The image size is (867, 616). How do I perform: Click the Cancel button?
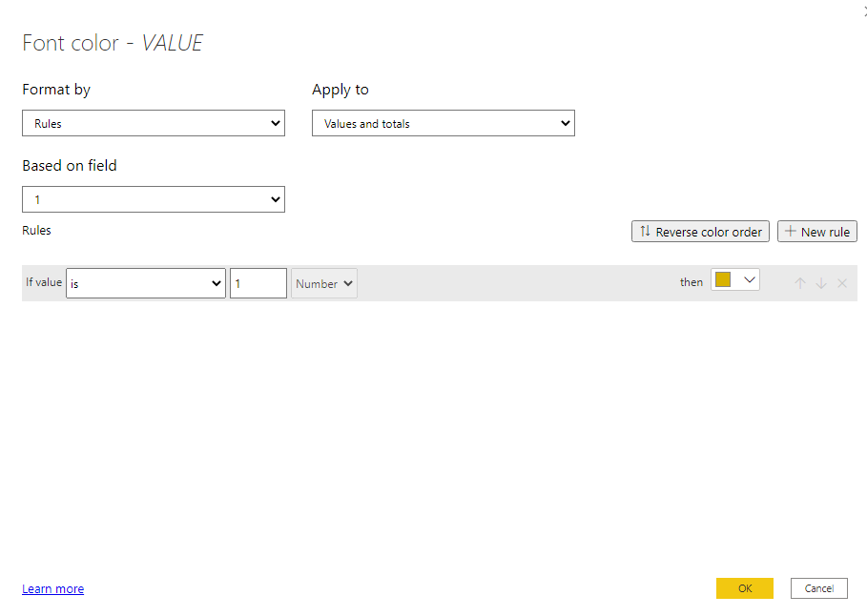[x=819, y=588]
